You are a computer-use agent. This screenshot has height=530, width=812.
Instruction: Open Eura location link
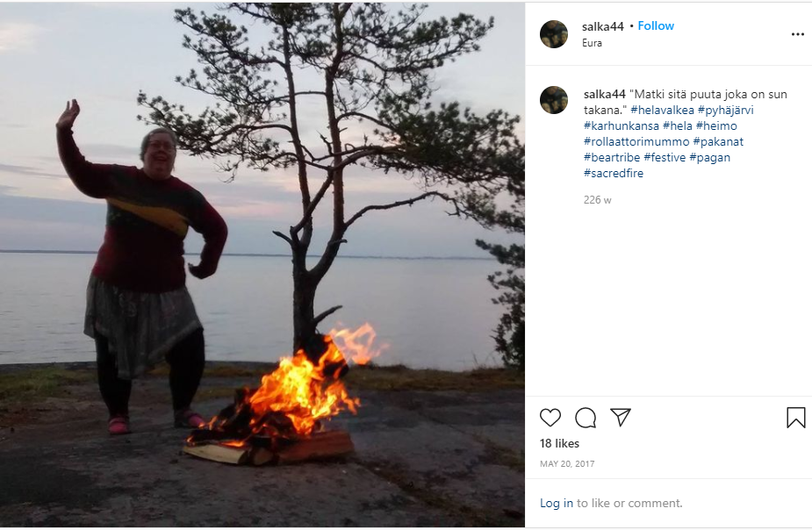[x=592, y=43]
